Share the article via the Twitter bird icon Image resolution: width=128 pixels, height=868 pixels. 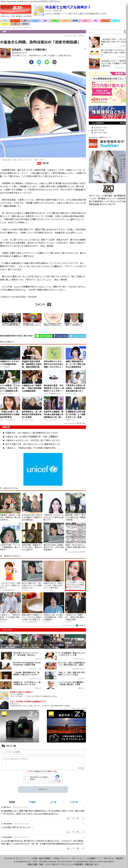point(39,62)
